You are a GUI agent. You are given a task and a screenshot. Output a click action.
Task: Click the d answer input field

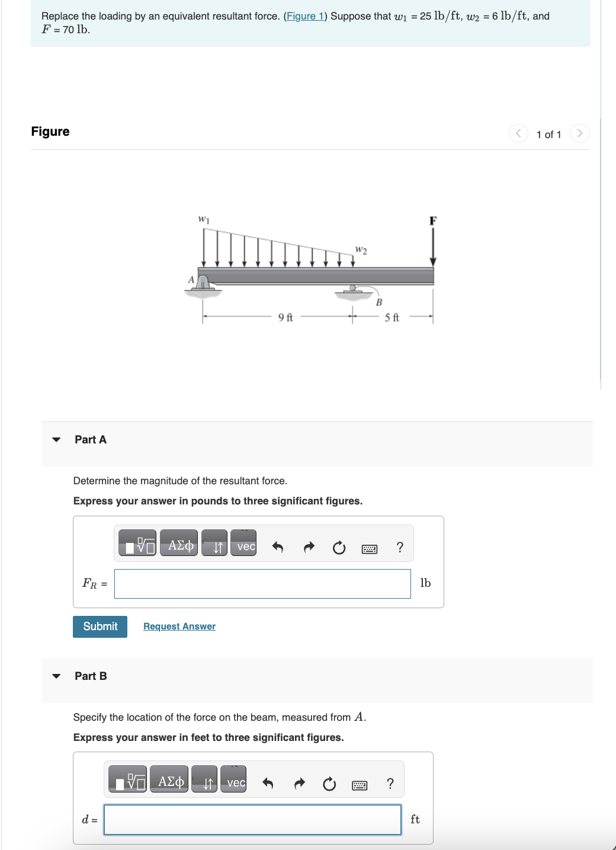coord(252,820)
